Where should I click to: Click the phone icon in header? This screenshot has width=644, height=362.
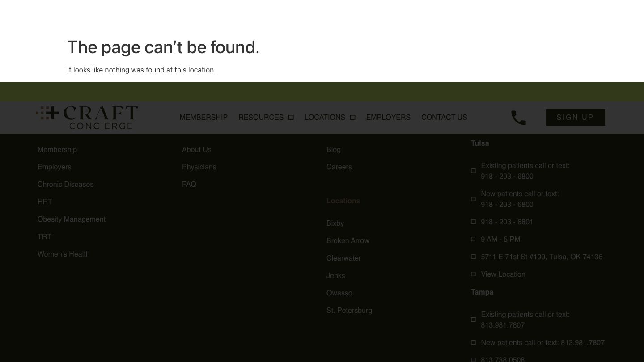(x=518, y=118)
